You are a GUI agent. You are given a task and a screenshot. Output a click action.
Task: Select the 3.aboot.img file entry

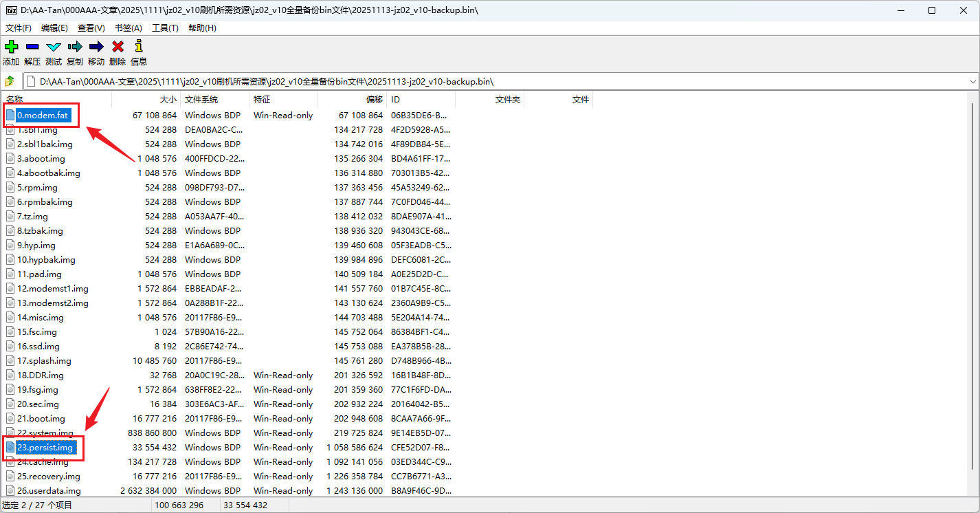[41, 159]
